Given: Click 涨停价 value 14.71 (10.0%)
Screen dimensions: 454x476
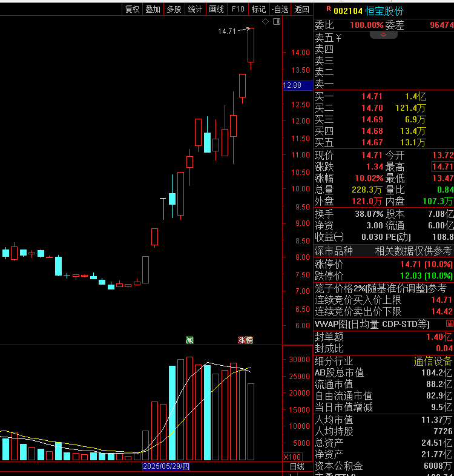Looking at the screenshot, I should 426,264.
